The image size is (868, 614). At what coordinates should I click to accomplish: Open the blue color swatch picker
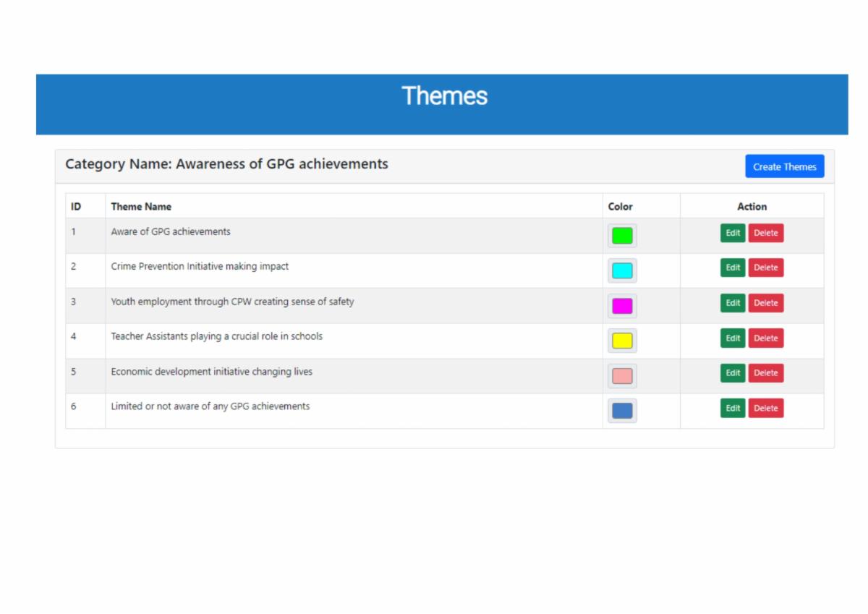pyautogui.click(x=622, y=411)
